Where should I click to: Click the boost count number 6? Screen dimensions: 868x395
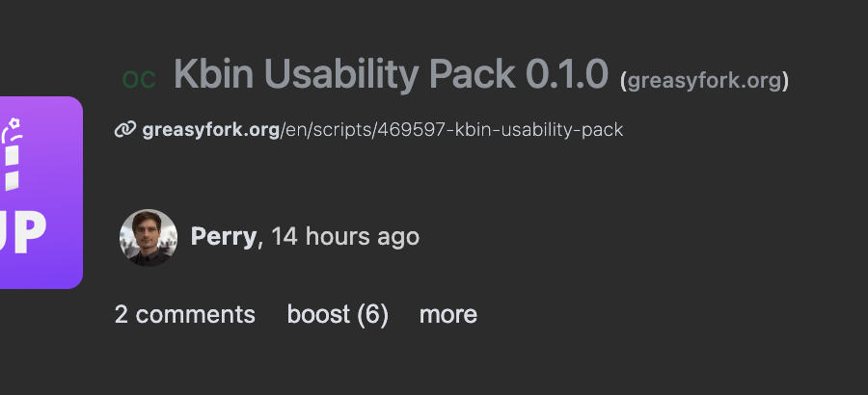coord(372,314)
